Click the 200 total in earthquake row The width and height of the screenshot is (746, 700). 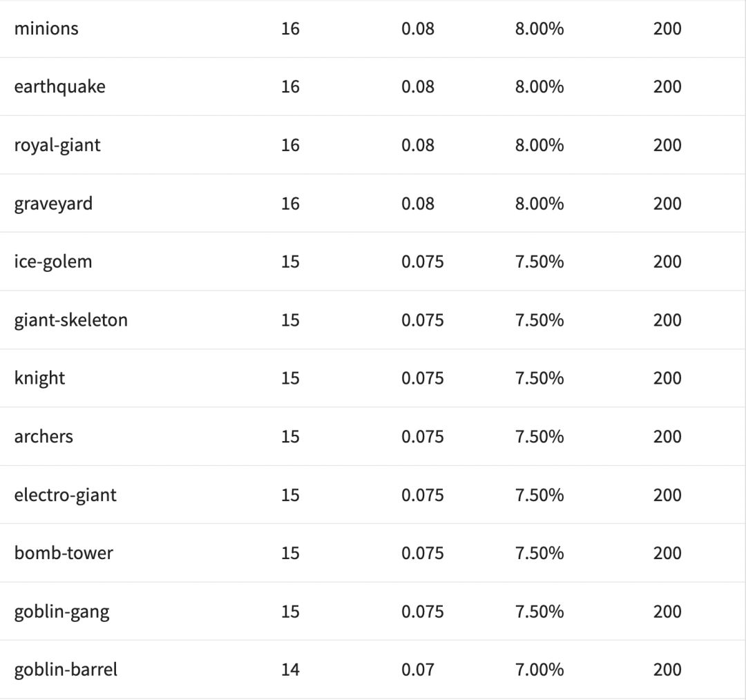[x=667, y=87]
